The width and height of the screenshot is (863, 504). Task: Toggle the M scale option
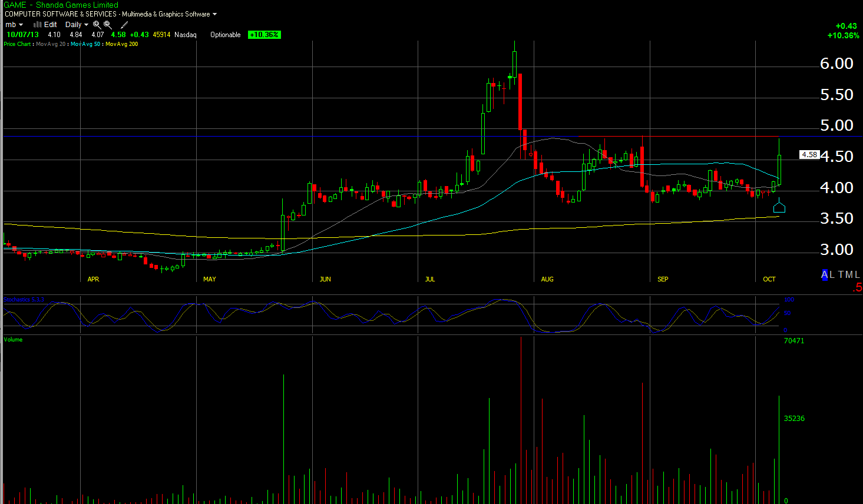[x=849, y=274]
